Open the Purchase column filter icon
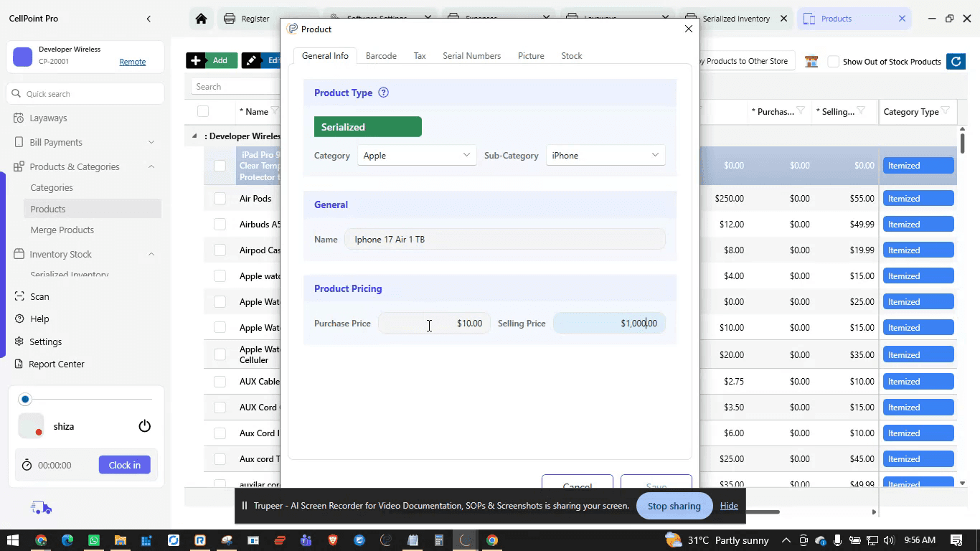980x551 pixels. pos(801,110)
